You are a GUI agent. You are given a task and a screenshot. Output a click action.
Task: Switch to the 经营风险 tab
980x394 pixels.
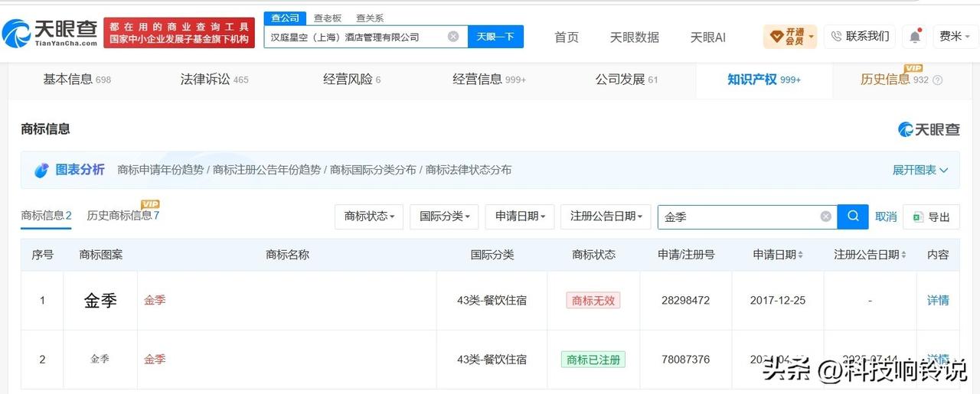click(351, 80)
